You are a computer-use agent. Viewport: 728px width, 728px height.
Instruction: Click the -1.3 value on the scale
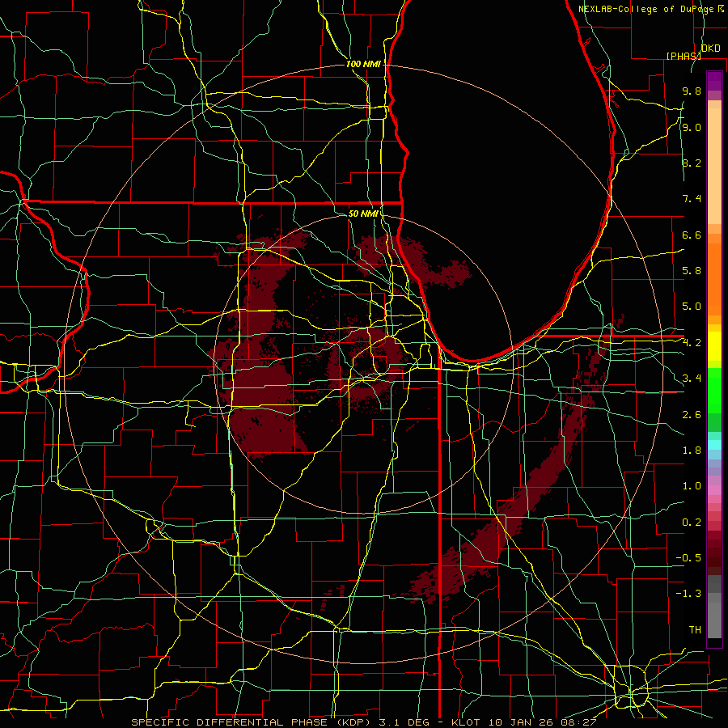point(688,594)
